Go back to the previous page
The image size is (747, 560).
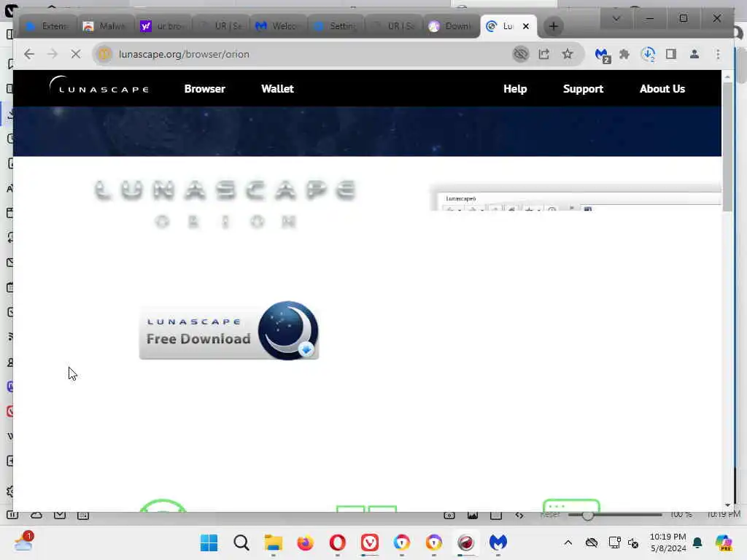pyautogui.click(x=29, y=54)
